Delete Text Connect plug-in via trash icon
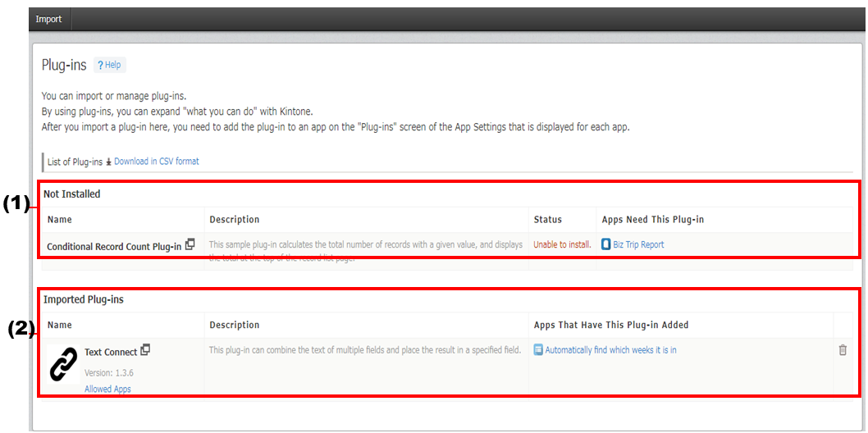Screen dimensions: 868x433 tap(843, 350)
